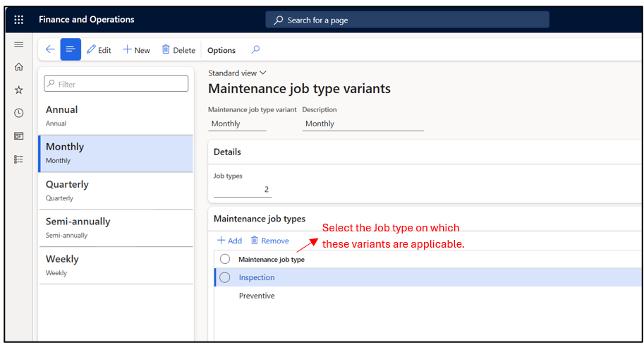Expand the hamburger navigation pane
Image resolution: width=644 pixels, height=345 pixels.
(x=18, y=44)
